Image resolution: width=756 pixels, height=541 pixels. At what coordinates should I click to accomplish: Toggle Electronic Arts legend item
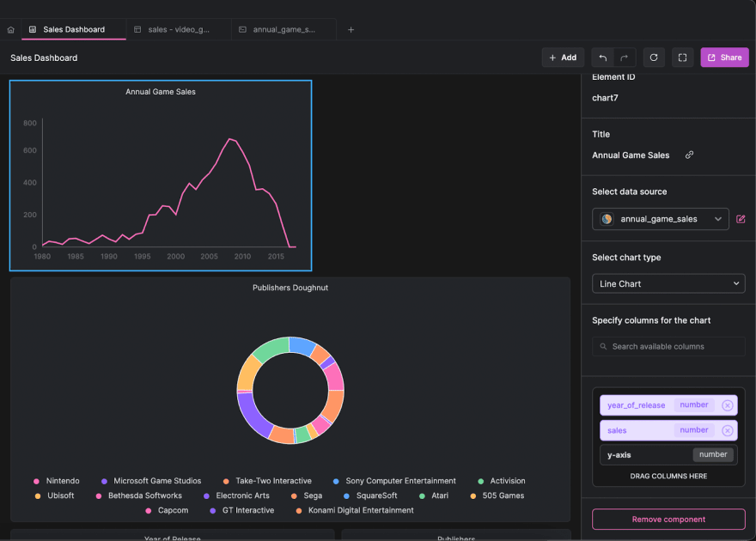tap(236, 495)
